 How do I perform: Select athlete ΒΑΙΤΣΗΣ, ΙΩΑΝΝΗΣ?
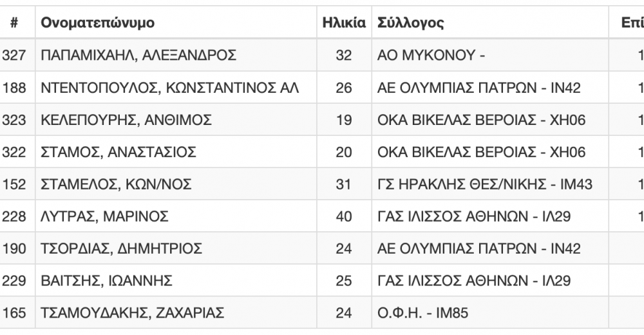pos(106,281)
